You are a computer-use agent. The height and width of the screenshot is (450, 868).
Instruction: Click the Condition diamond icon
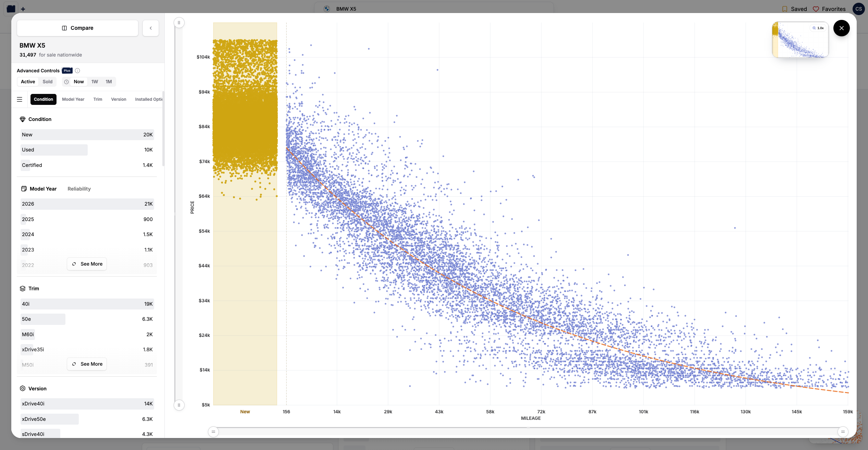[x=23, y=119]
